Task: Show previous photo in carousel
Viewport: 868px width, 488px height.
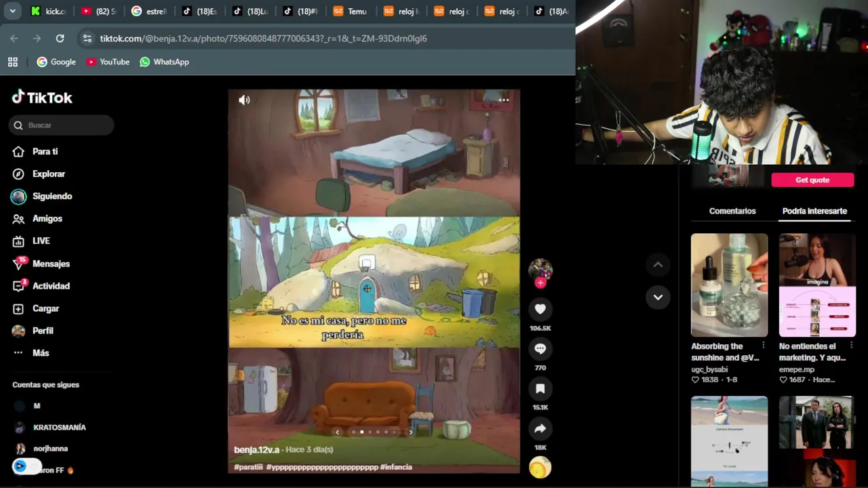Action: 337,432
